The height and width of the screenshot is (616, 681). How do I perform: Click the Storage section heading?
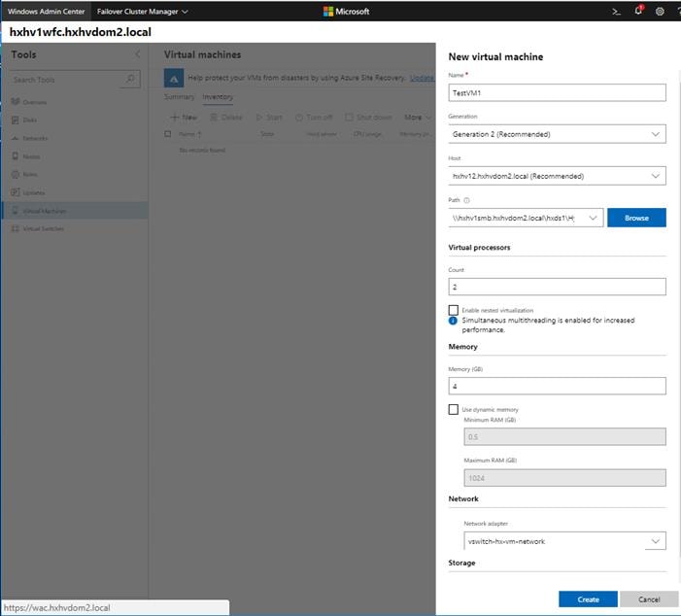tap(461, 563)
